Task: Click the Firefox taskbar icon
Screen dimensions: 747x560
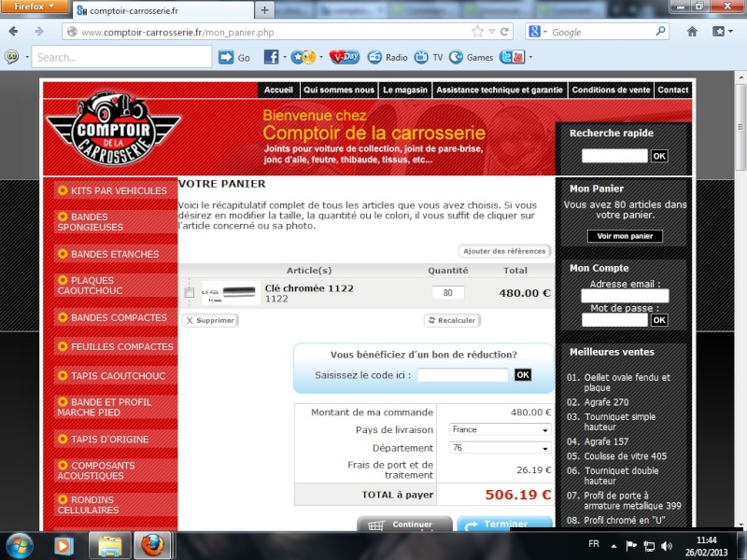Action: 152,546
